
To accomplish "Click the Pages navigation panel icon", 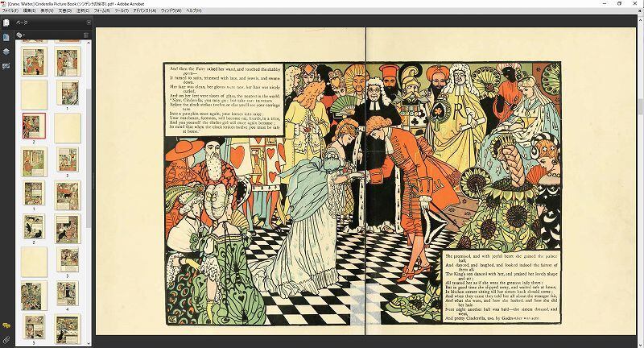I will 6,23.
